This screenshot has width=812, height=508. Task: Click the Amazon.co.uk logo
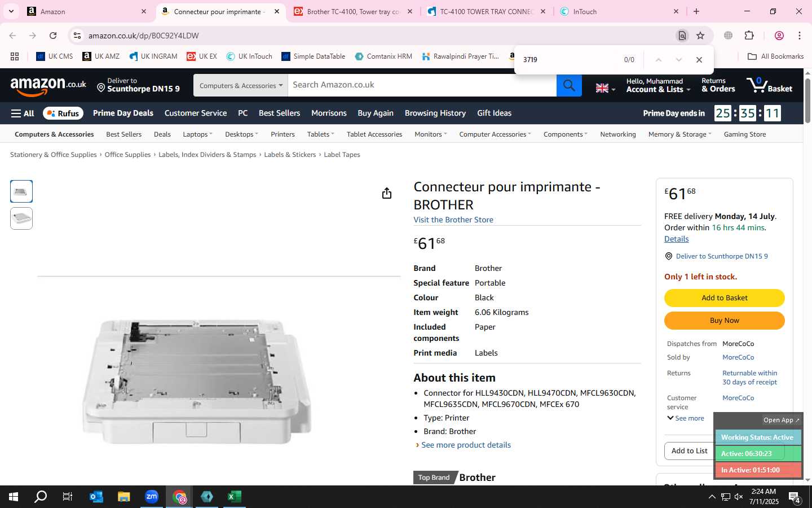(48, 85)
